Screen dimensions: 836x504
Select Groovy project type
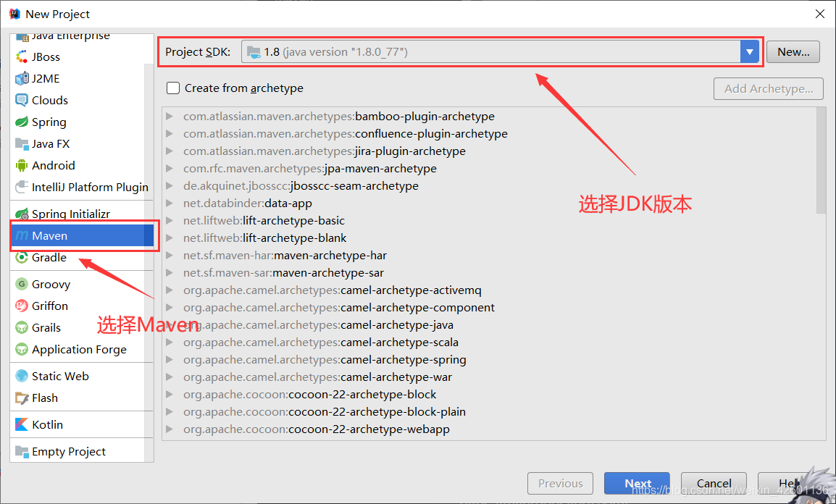pyautogui.click(x=51, y=284)
